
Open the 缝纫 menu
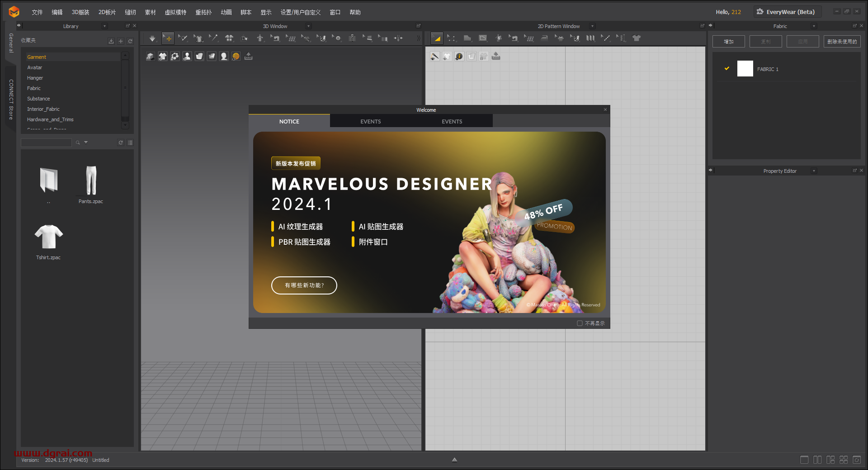coord(130,12)
